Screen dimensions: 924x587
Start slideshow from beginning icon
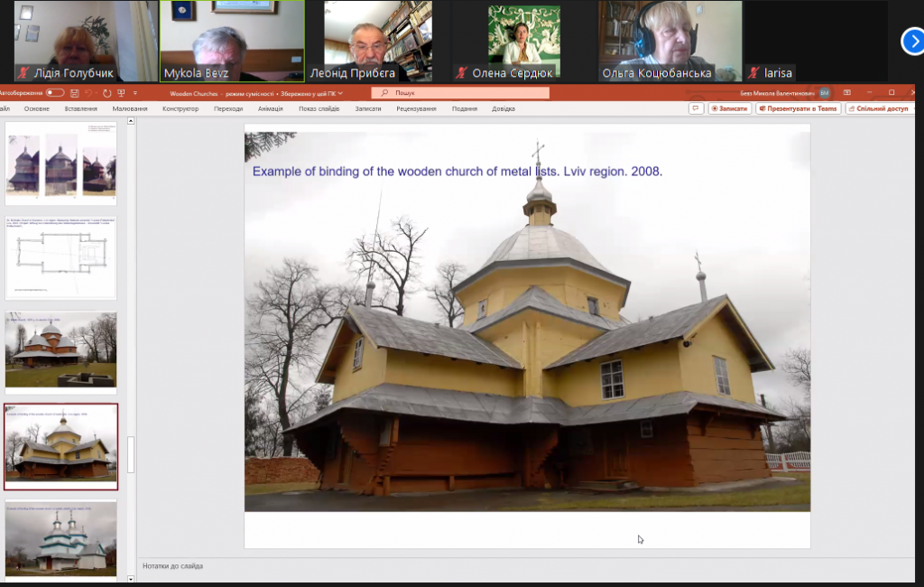pos(121,93)
